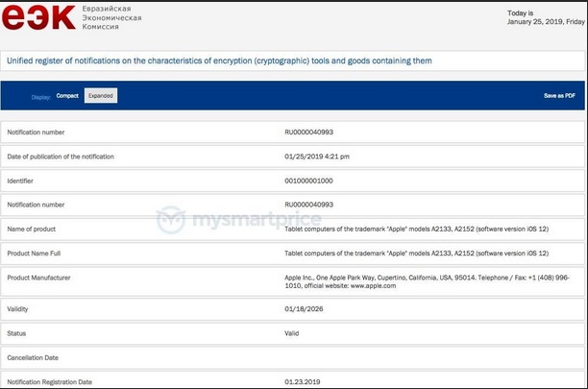
Task: Click the Cancellation Date label
Action: tap(33, 357)
